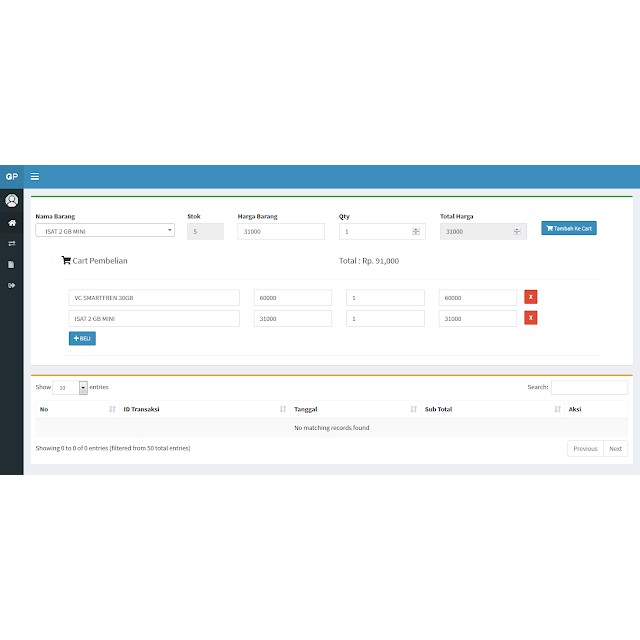Click the VC SMARTFREN 30GB name field
The width and height of the screenshot is (640, 640).
pos(154,298)
